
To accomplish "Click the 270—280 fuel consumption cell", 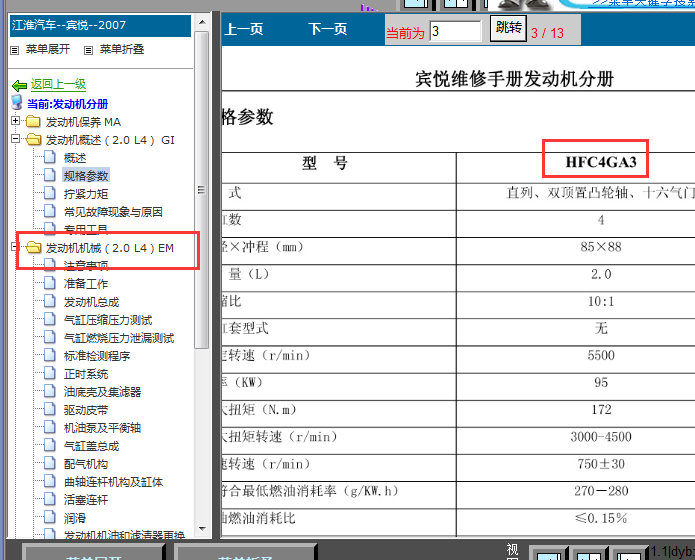I will pyautogui.click(x=601, y=491).
